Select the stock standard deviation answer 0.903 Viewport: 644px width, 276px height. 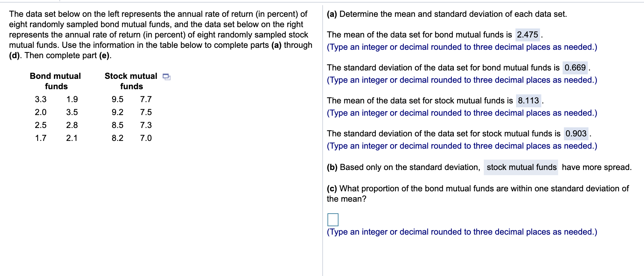click(x=576, y=133)
